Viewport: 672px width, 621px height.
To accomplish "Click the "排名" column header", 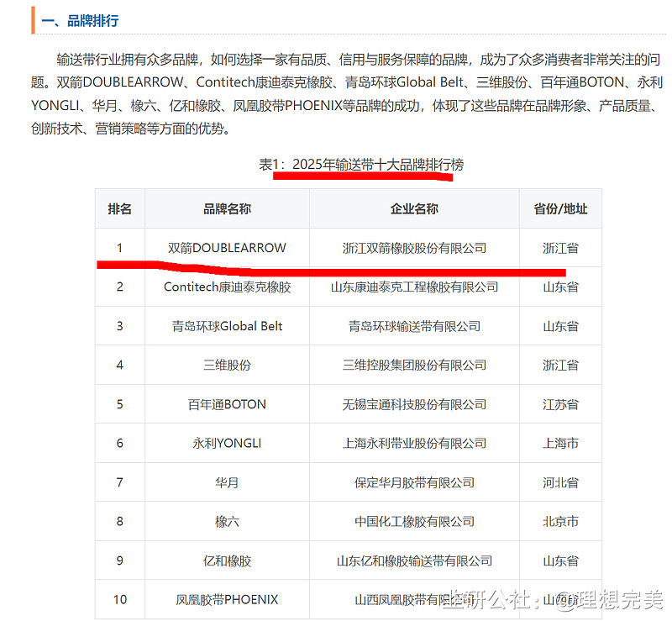I will (119, 209).
